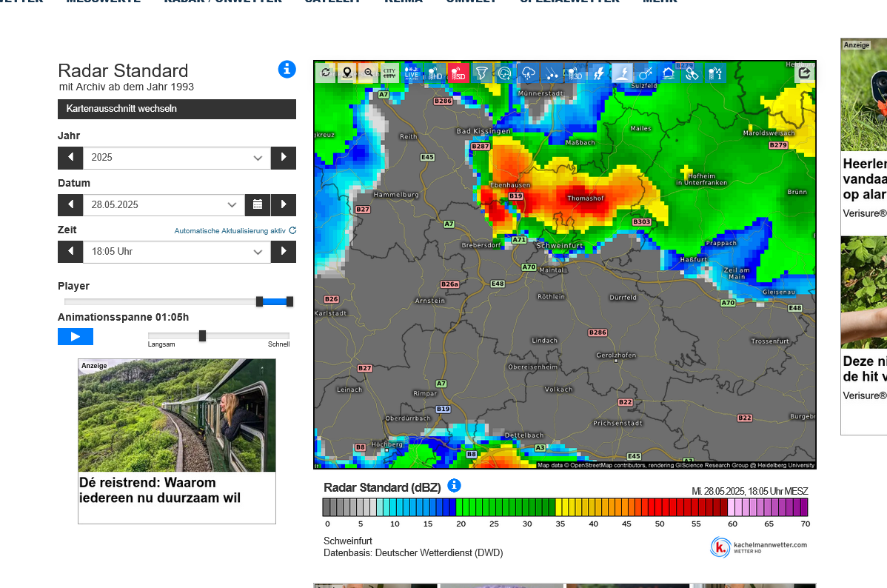Click the share map icon
The height and width of the screenshot is (588, 887).
804,73
